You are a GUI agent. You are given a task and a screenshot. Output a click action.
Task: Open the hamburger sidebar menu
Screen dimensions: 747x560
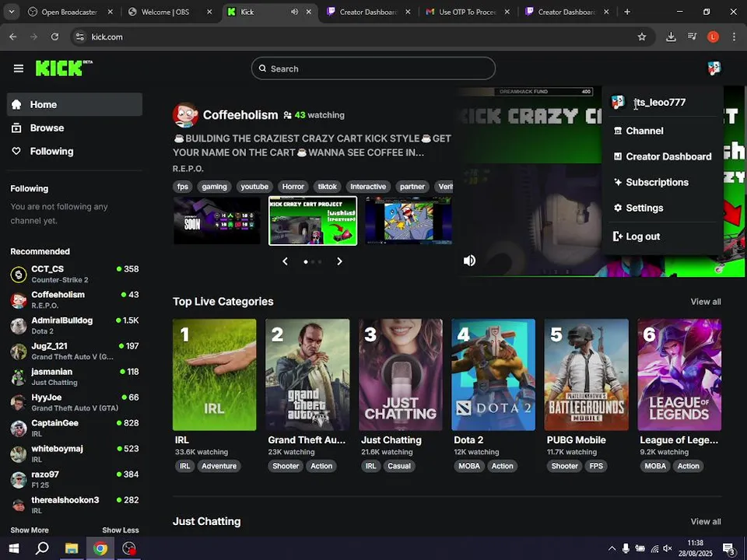pyautogui.click(x=19, y=68)
